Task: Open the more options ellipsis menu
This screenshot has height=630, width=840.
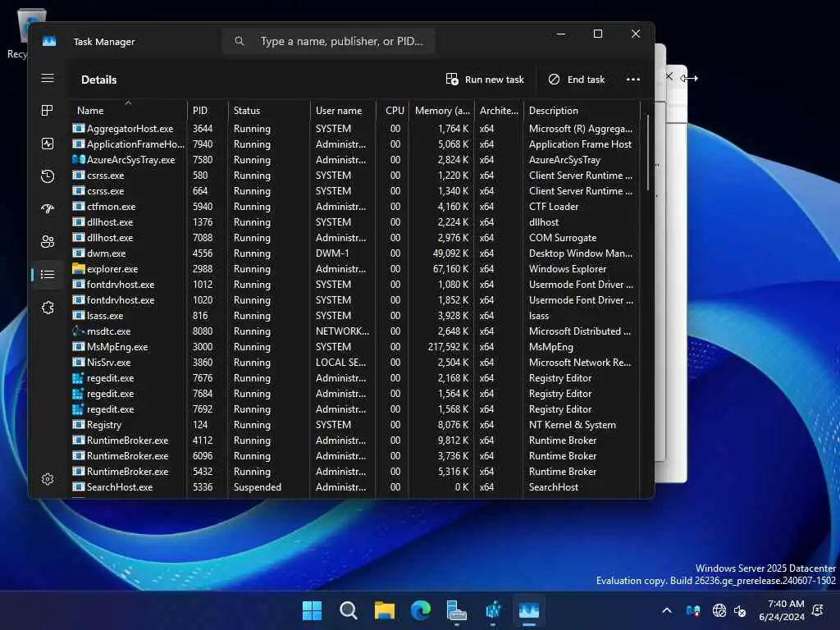Action: [x=633, y=80]
